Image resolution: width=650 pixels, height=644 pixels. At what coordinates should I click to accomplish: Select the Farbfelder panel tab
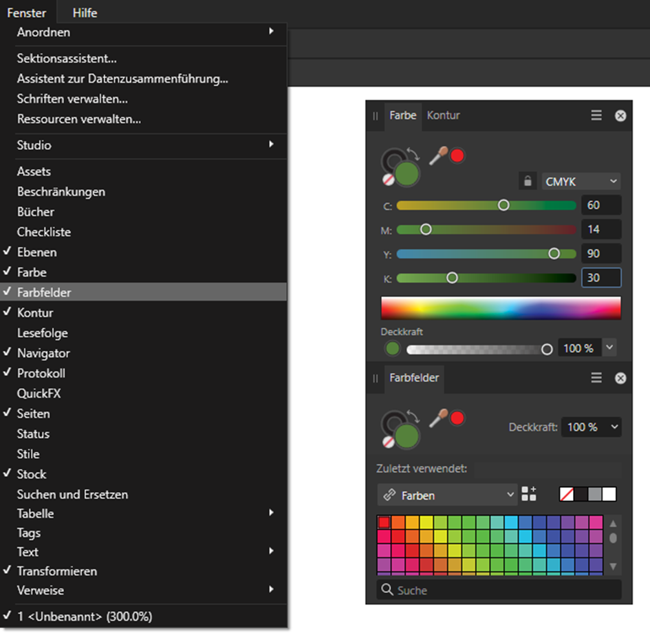pos(414,378)
